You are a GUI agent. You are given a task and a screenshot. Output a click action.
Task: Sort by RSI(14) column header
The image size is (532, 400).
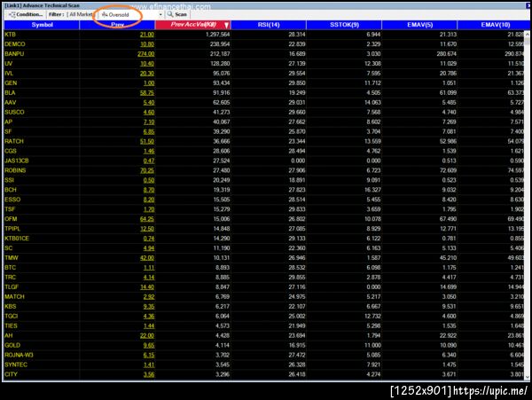[269, 25]
